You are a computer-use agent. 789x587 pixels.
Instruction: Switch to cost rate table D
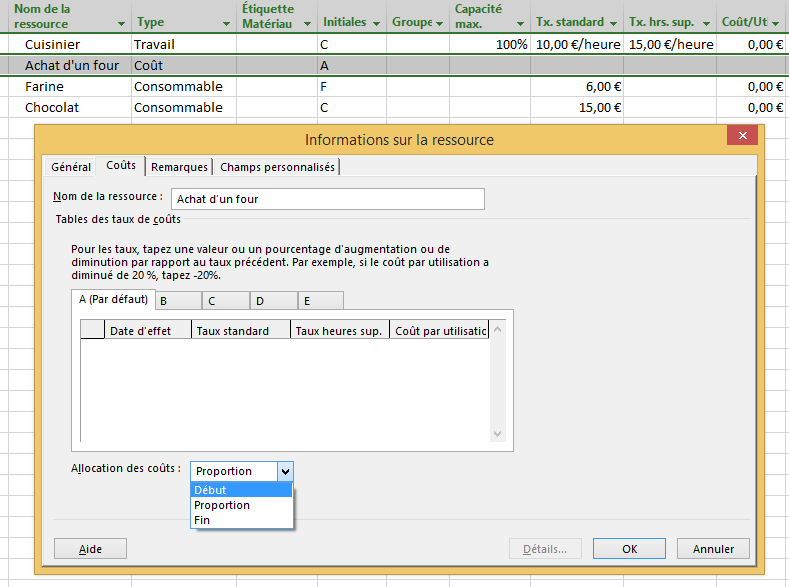(274, 301)
